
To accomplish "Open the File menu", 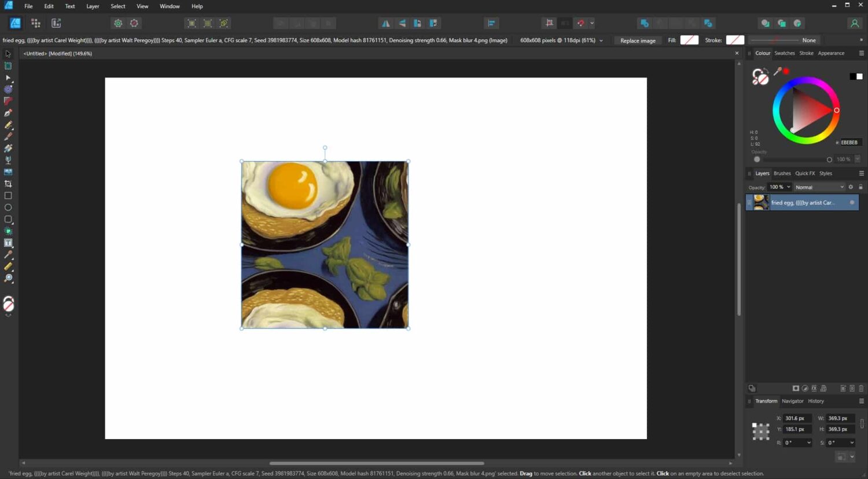I will tap(28, 6).
